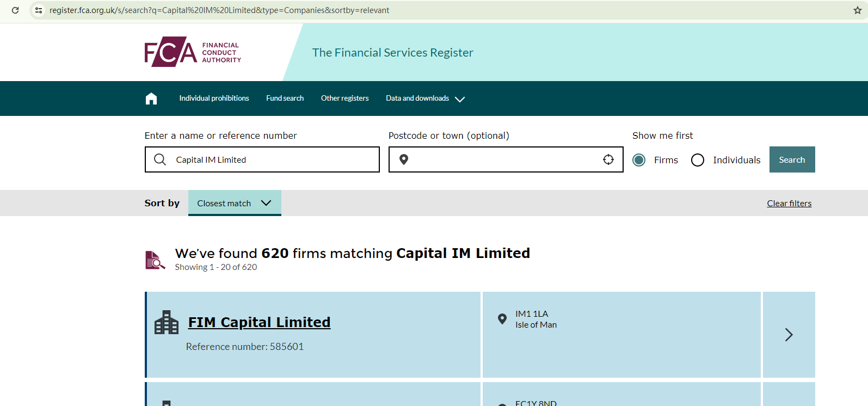Use current location crosshair icon
868x406 pixels.
click(608, 159)
